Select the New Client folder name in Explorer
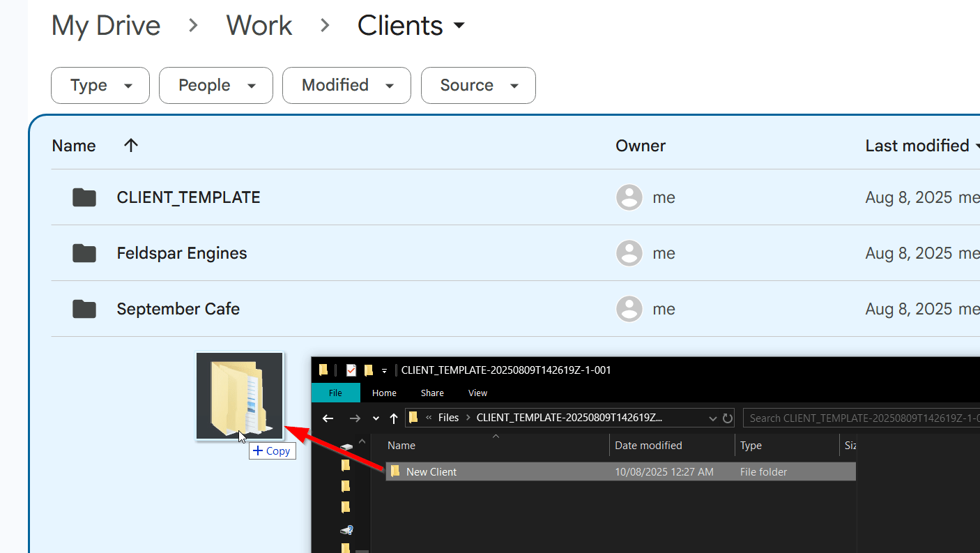 click(x=431, y=471)
